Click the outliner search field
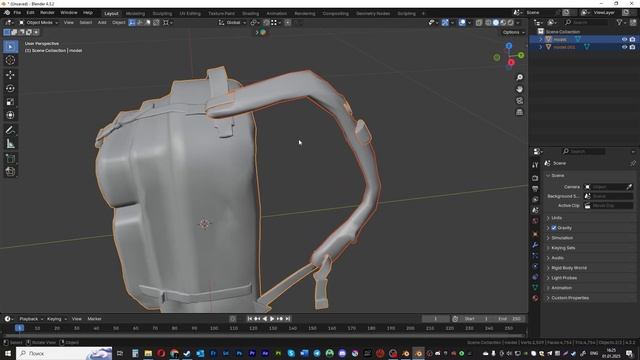The height and width of the screenshot is (360, 640). click(586, 22)
